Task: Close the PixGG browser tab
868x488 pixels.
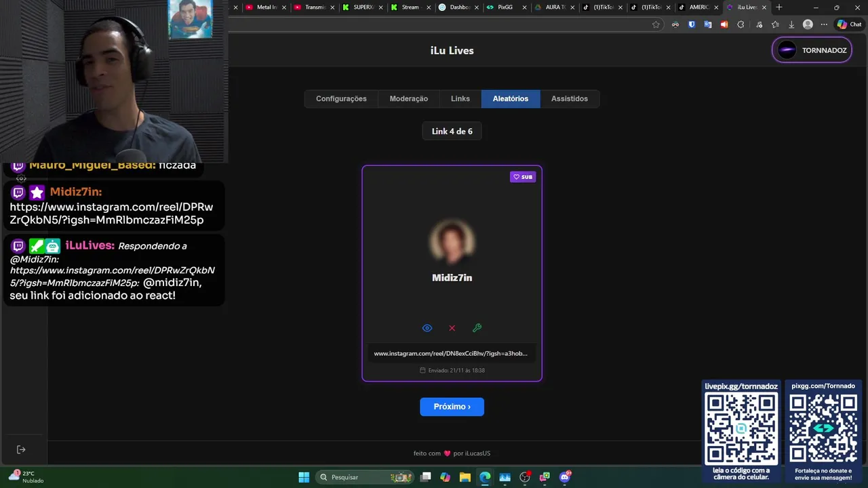Action: (524, 7)
